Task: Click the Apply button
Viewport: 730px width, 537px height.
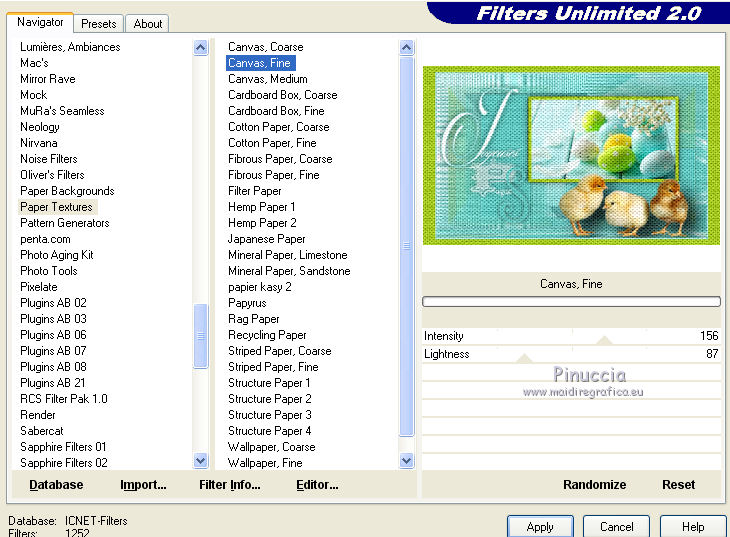Action: 540,527
